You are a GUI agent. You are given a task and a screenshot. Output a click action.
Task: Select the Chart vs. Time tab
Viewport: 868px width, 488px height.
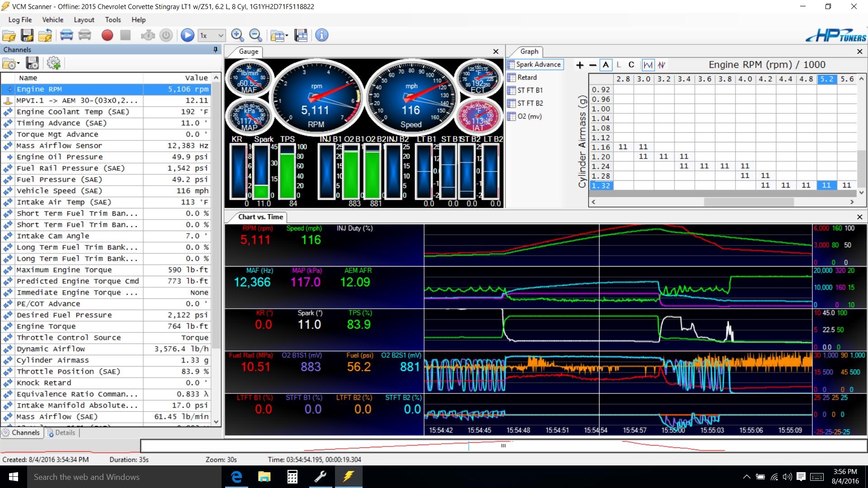260,217
